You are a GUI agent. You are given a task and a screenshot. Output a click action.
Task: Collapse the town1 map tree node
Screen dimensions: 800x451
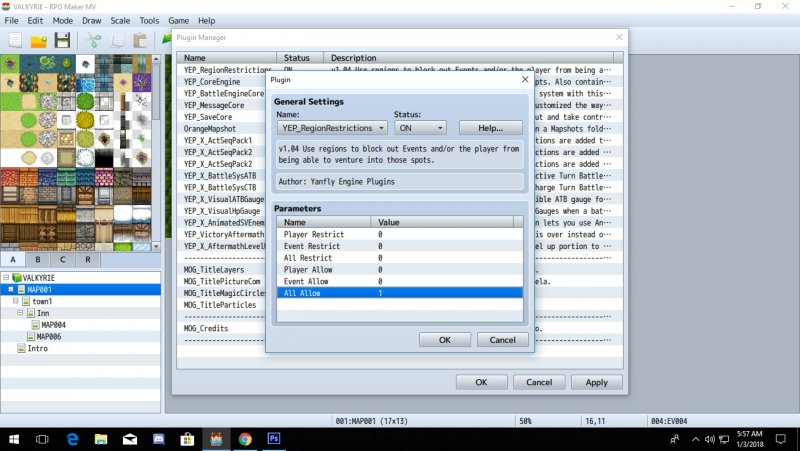click(x=16, y=301)
